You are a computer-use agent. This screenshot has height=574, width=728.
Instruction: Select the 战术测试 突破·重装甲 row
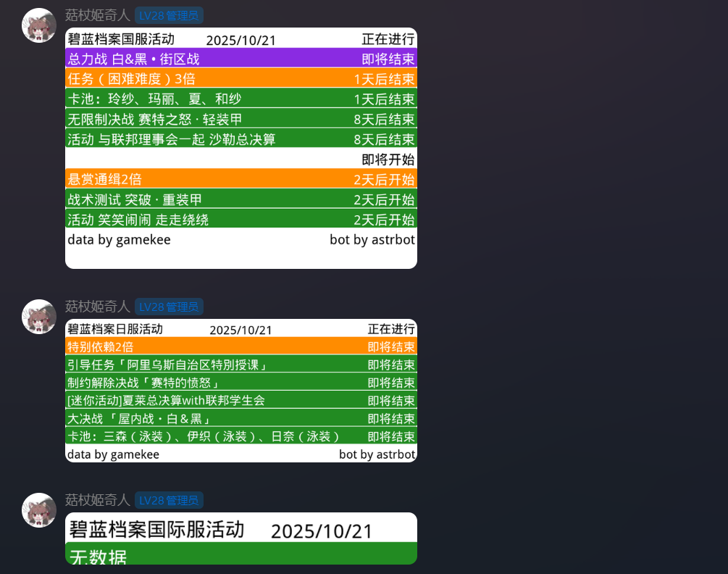tap(241, 199)
